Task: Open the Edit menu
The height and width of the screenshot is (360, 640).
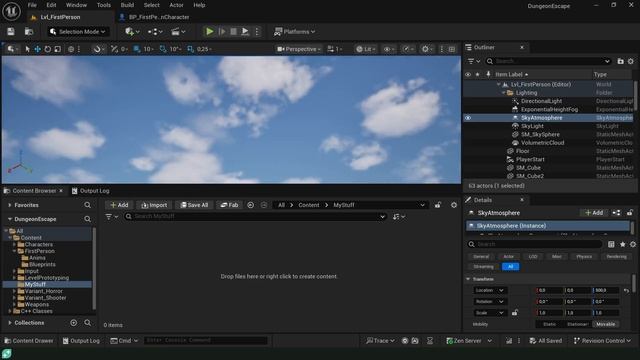Action: [x=51, y=5]
